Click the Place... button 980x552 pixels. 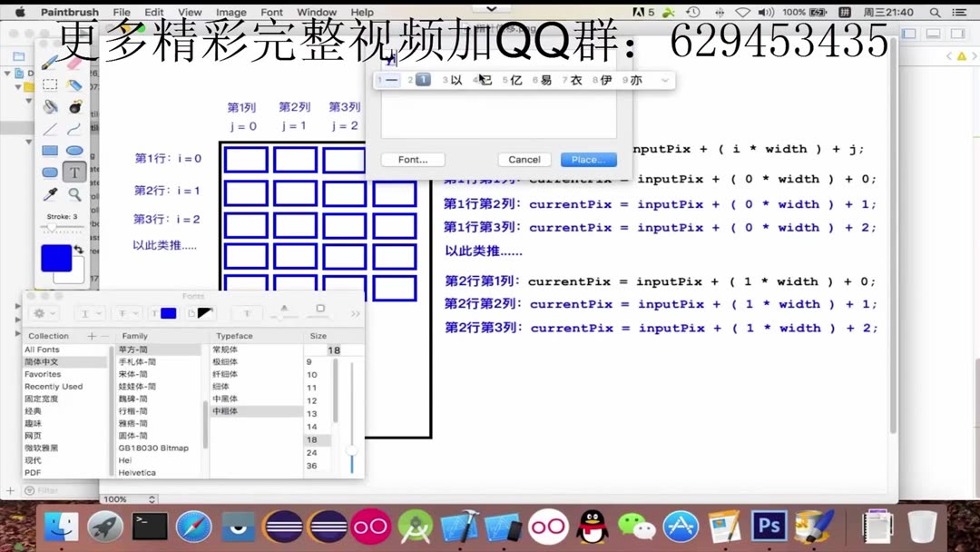[x=588, y=159]
